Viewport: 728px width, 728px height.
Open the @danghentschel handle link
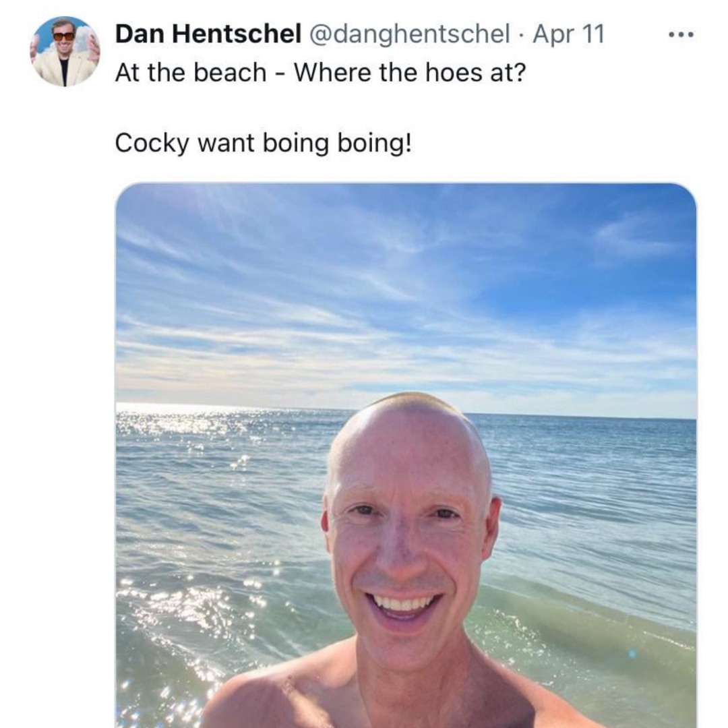[x=409, y=34]
